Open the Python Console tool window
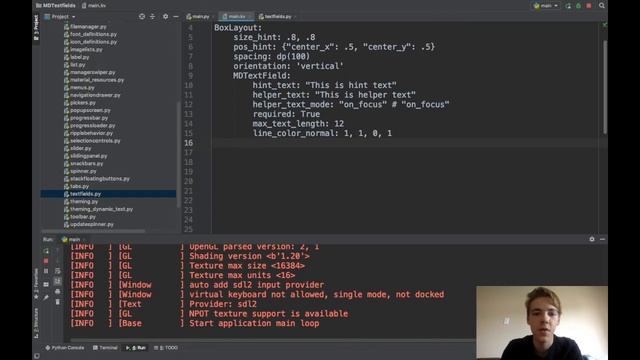Image resolution: width=640 pixels, height=360 pixels. pyautogui.click(x=64, y=348)
